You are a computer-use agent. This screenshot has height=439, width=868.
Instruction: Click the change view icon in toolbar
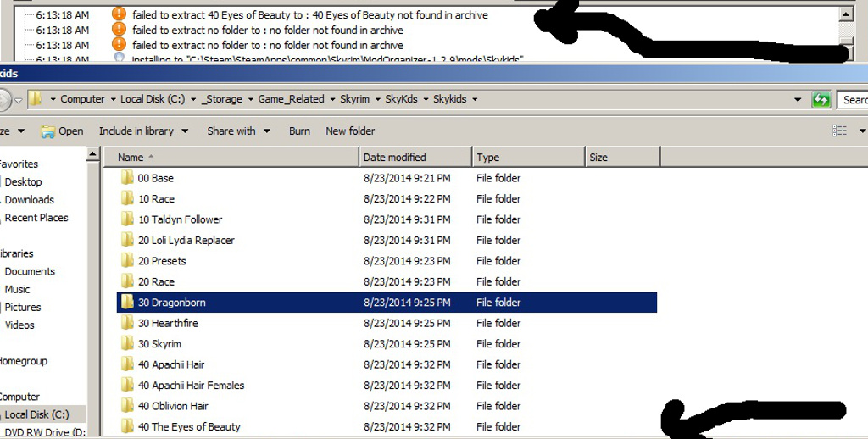[839, 131]
